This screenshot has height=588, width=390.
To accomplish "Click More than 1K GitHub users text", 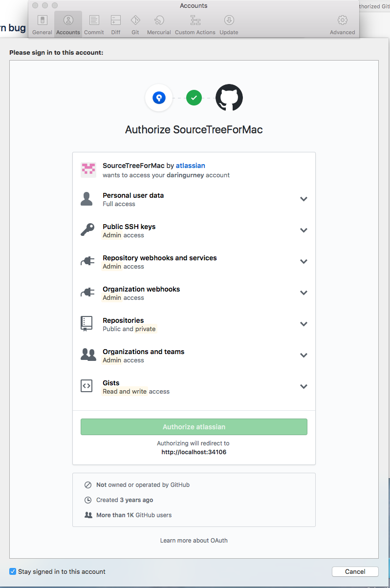I will [x=134, y=515].
